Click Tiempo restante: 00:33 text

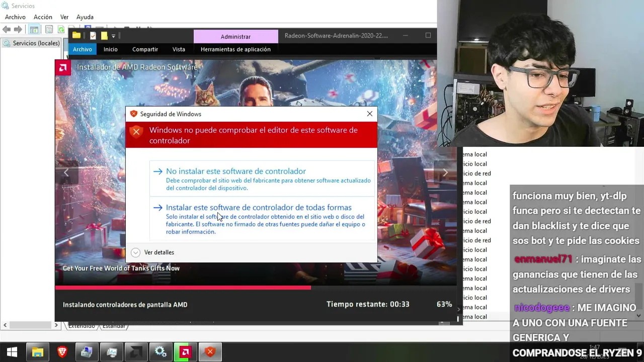coord(368,304)
